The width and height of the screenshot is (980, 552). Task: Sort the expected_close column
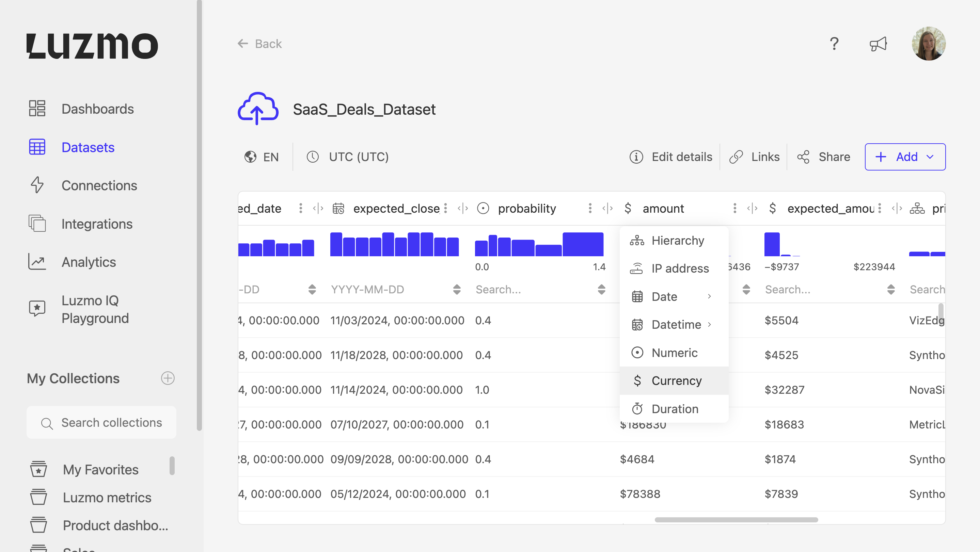point(457,289)
